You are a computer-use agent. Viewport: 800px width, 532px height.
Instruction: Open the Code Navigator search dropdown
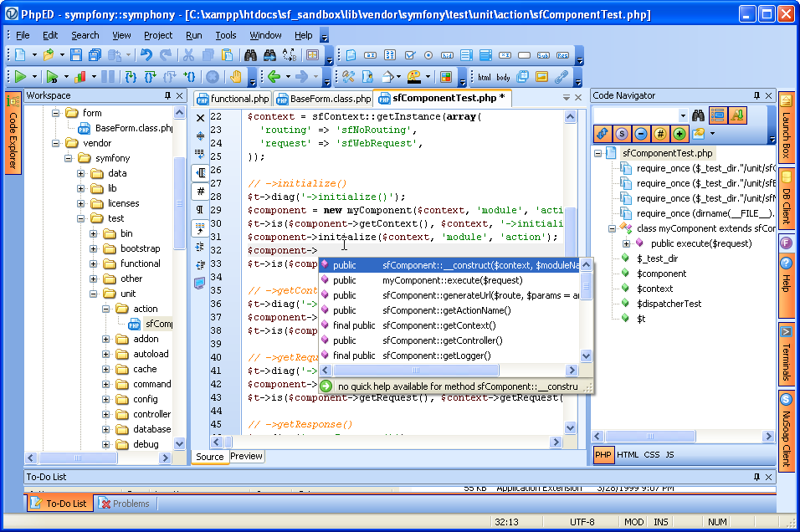pyautogui.click(x=682, y=115)
